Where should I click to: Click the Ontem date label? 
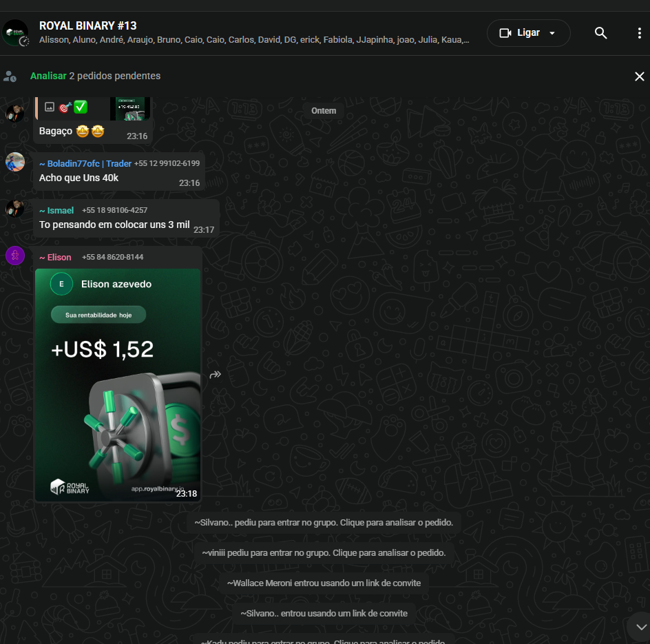(324, 111)
